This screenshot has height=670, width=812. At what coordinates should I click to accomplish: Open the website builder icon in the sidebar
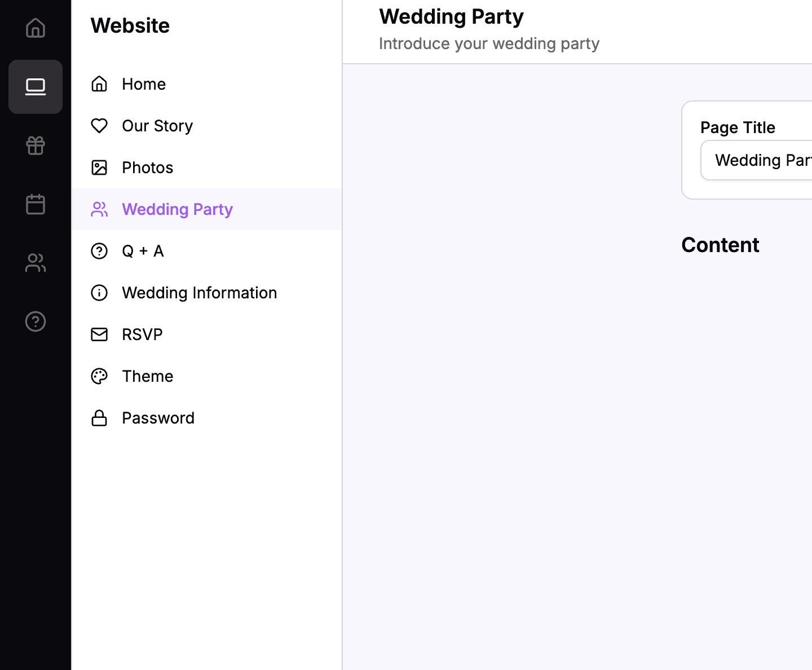[x=36, y=87]
